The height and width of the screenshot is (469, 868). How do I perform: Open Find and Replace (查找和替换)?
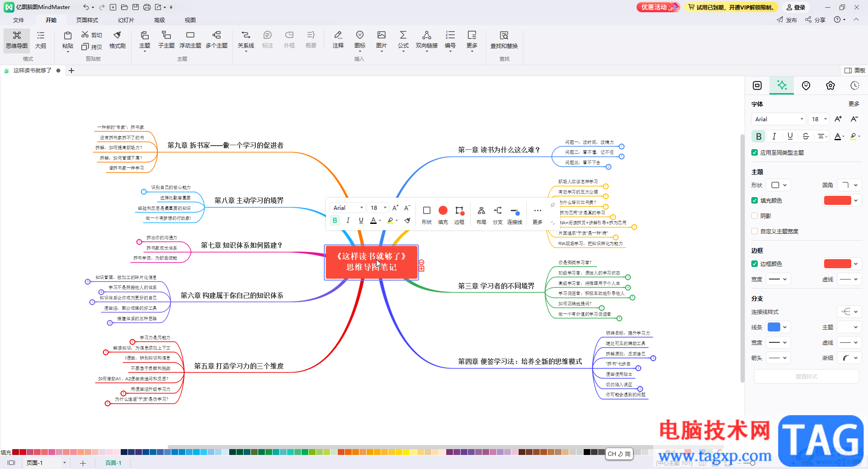point(504,40)
